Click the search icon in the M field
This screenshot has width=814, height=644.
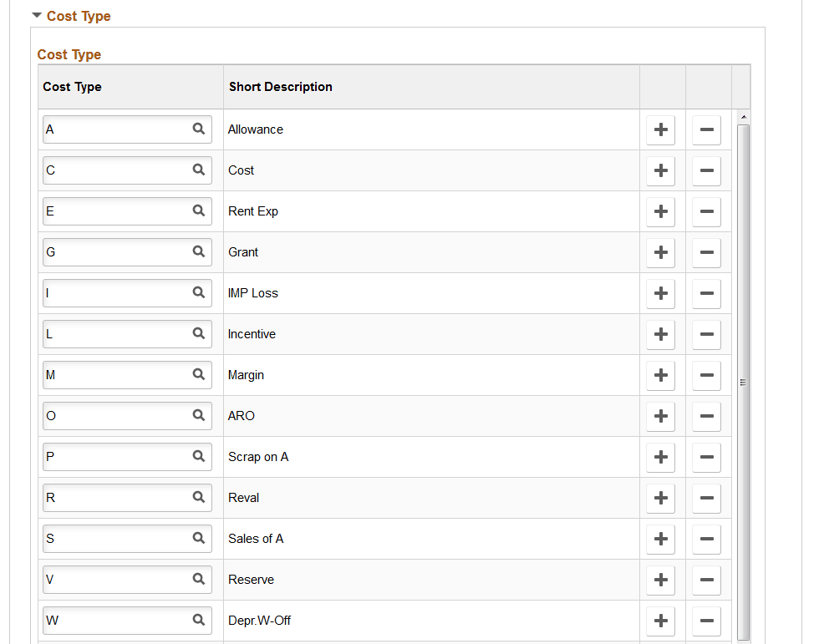click(x=198, y=374)
